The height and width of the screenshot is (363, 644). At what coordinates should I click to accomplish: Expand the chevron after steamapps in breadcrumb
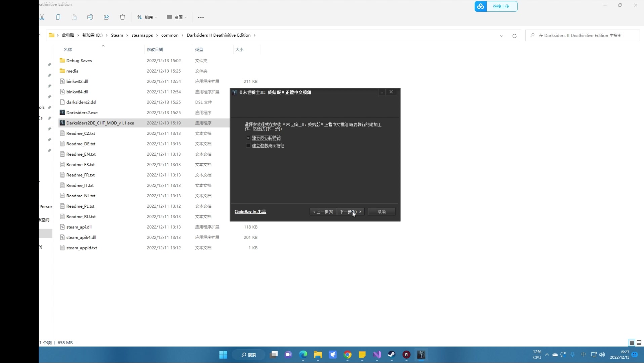[157, 35]
